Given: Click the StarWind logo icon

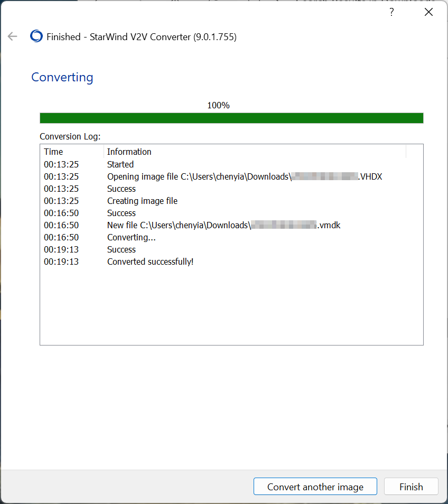Looking at the screenshot, I should click(36, 36).
